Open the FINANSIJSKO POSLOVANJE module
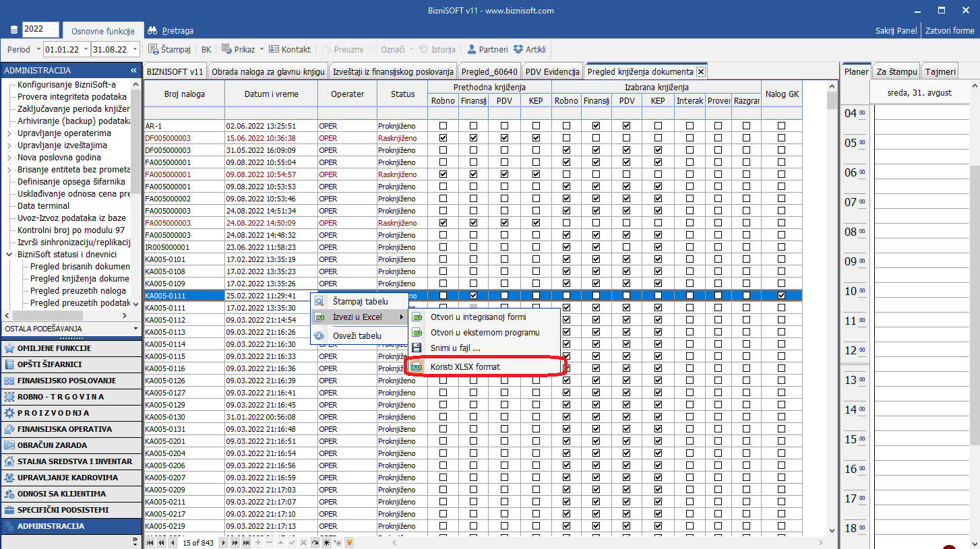 tap(66, 381)
